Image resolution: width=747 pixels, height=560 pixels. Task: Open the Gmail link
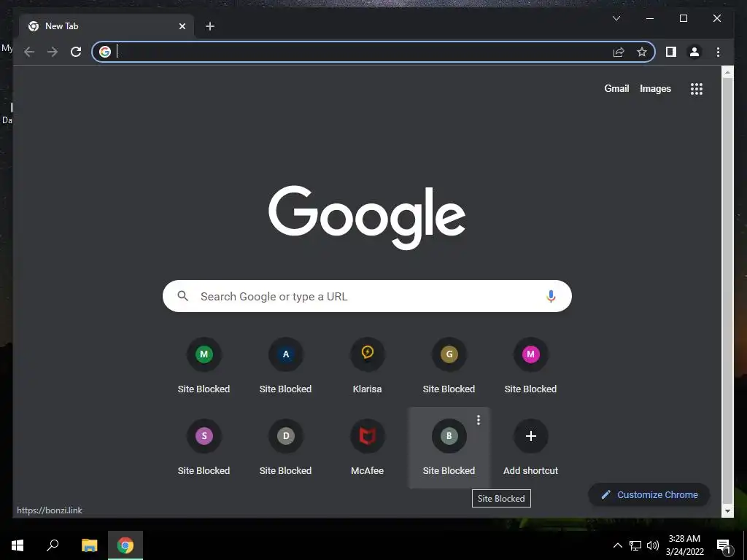coord(616,88)
